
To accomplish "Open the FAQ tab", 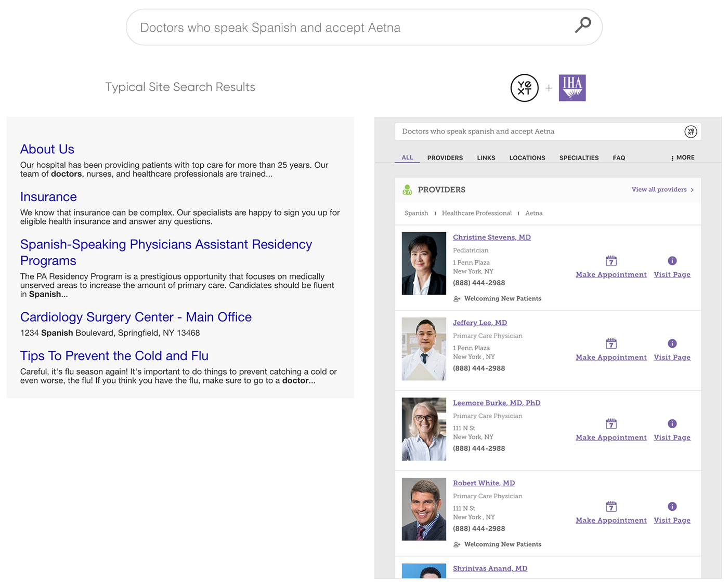I will [x=619, y=158].
